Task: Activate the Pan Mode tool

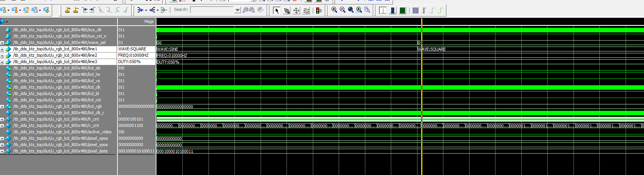Action: tap(296, 11)
